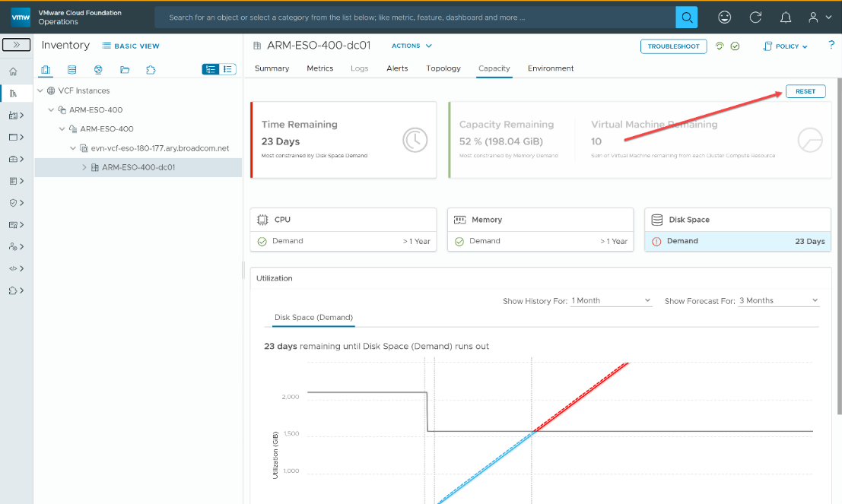Click the puzzle-piece integrations inventory icon
842x504 pixels.
point(151,70)
